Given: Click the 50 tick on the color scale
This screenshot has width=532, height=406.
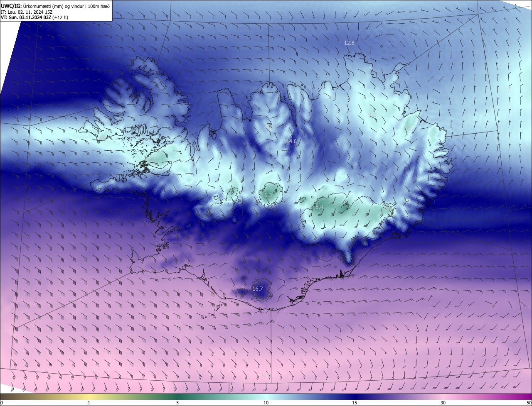Looking at the screenshot, I should [x=529, y=403].
